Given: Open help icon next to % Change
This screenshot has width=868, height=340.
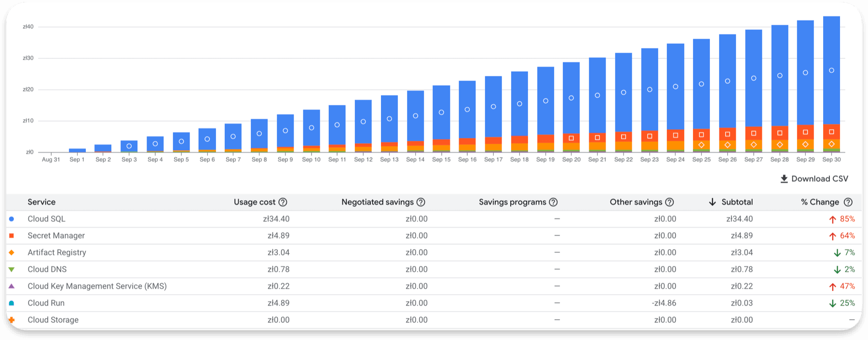Looking at the screenshot, I should [848, 202].
